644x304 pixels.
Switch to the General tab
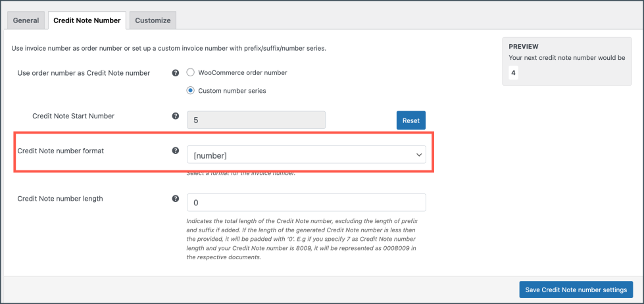point(26,20)
